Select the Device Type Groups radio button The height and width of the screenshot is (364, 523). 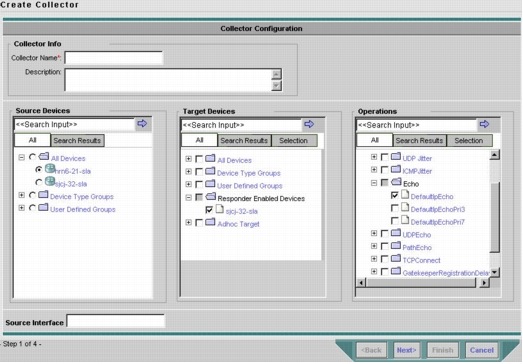tap(32, 195)
